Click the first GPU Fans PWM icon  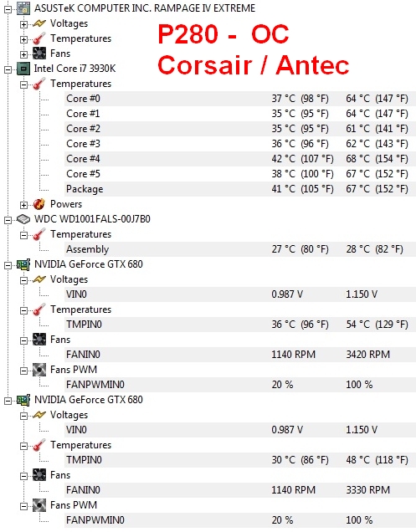[39, 370]
